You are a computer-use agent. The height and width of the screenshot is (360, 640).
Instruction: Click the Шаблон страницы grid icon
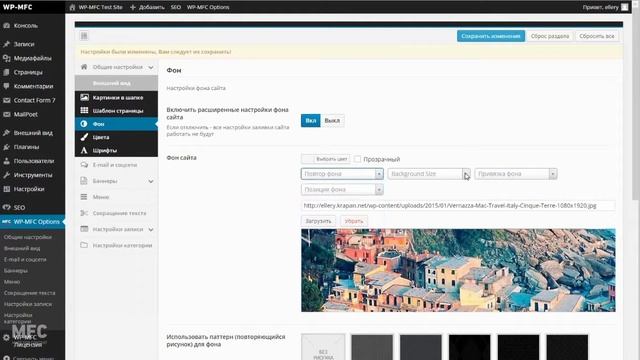[84, 110]
